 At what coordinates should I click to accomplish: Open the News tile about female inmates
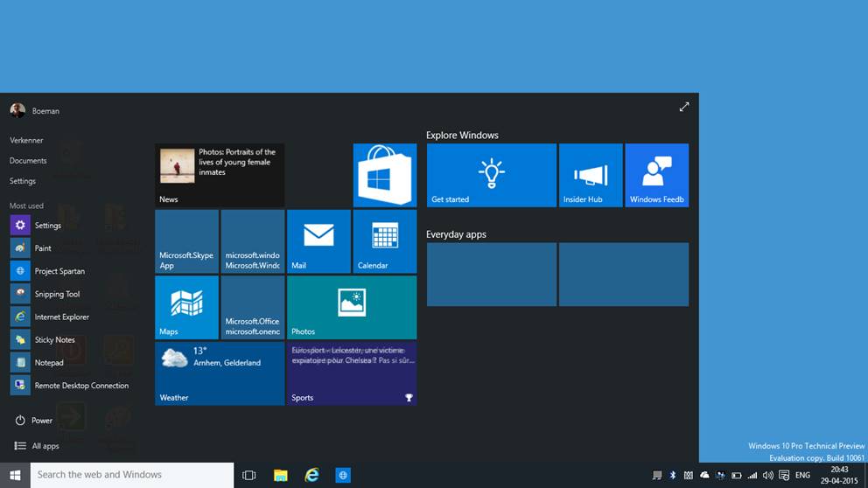(219, 175)
